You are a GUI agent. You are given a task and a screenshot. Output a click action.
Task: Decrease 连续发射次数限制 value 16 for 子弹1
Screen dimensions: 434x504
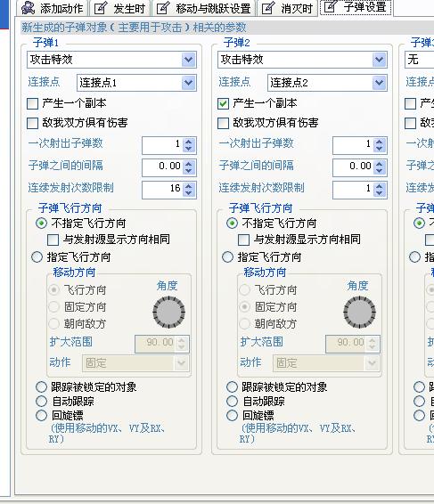tap(189, 193)
